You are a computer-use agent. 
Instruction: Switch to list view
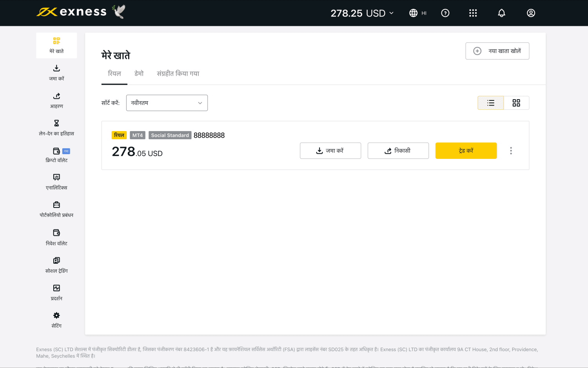tap(491, 103)
